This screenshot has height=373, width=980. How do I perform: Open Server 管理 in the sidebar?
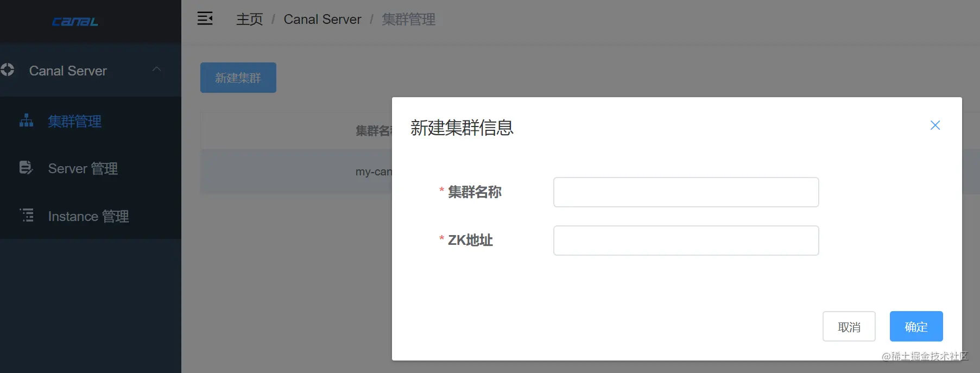tap(91, 168)
